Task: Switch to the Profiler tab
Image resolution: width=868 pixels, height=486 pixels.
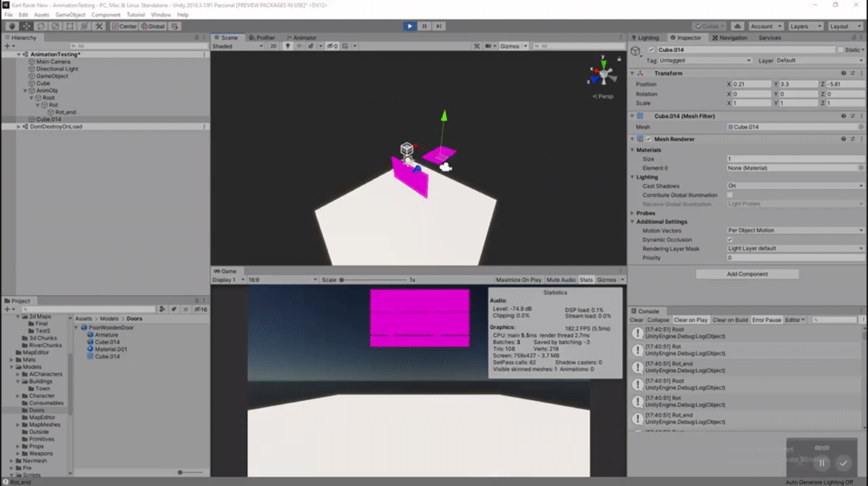Action: (262, 37)
